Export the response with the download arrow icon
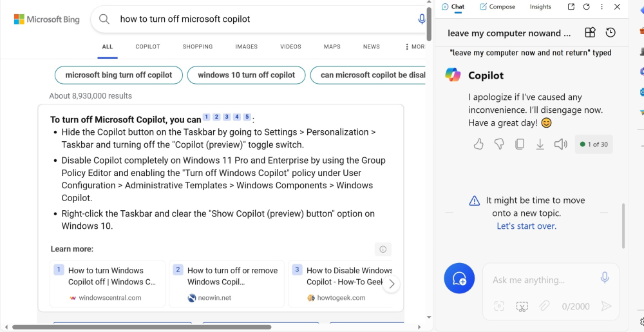The height and width of the screenshot is (332, 644). (x=540, y=144)
